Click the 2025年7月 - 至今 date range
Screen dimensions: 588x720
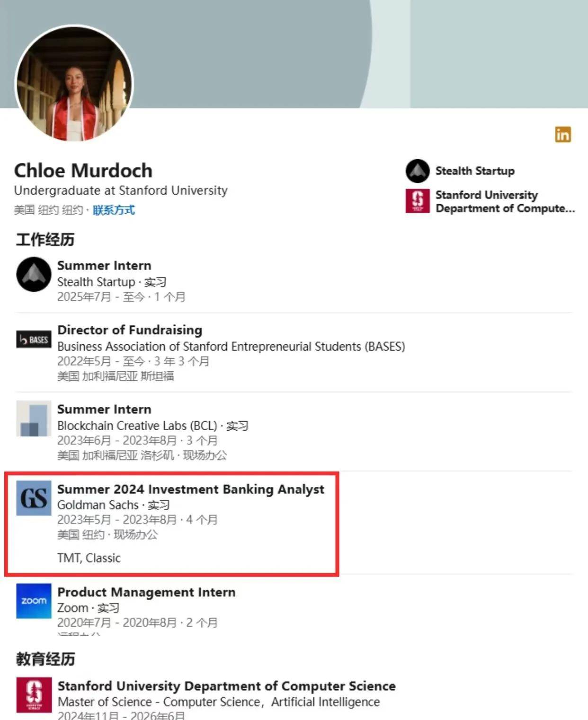click(101, 297)
